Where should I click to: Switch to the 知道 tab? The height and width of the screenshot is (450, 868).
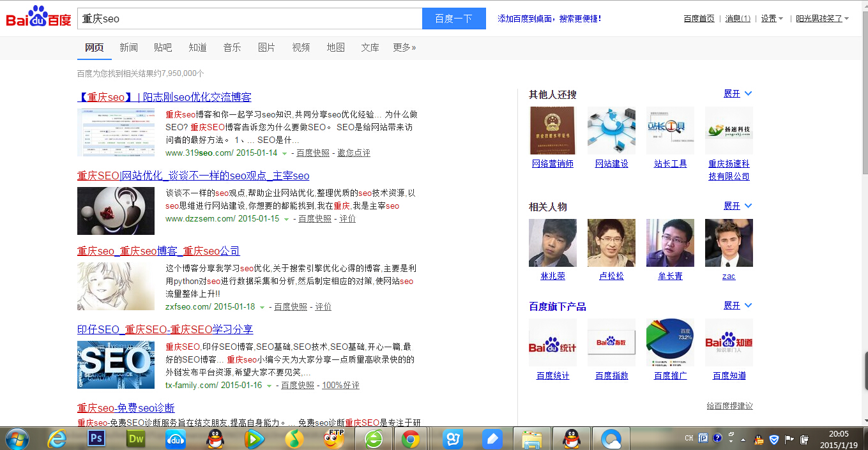197,47
